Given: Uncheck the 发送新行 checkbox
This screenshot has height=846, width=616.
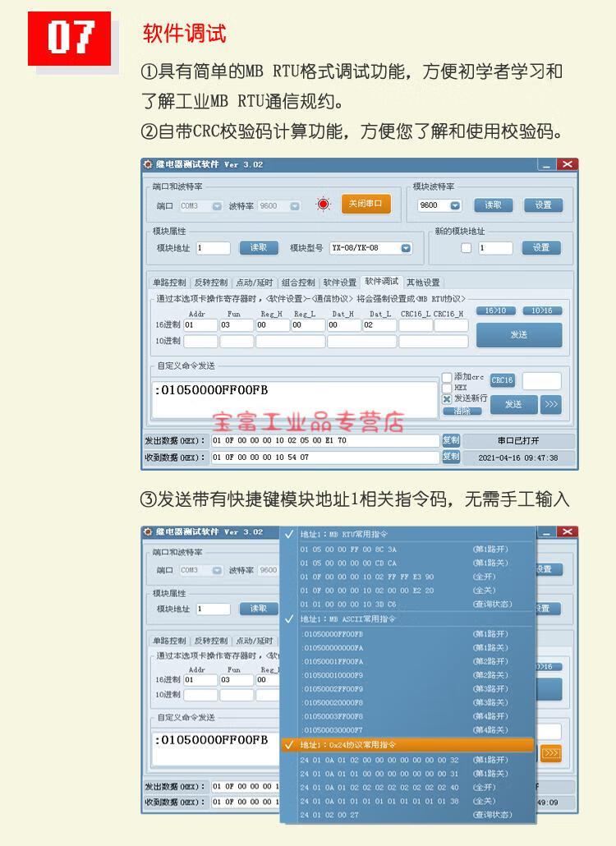Looking at the screenshot, I should coord(448,398).
